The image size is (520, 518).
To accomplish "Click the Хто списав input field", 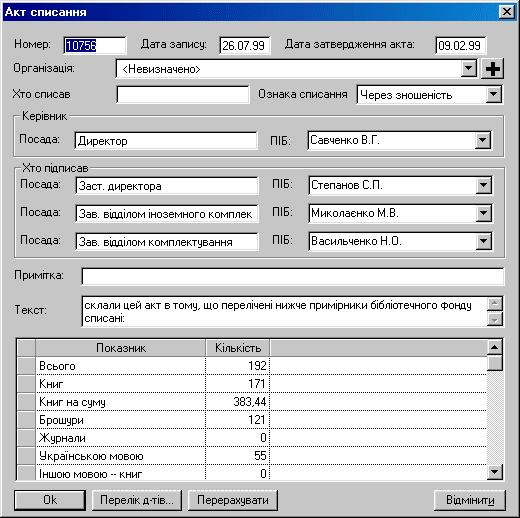I will [183, 95].
